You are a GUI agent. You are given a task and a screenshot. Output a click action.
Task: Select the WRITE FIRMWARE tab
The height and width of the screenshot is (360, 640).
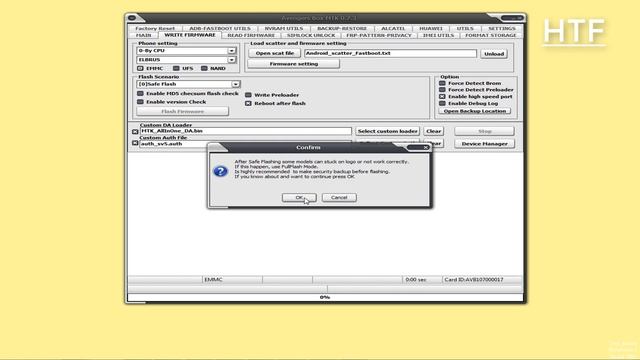click(x=190, y=35)
